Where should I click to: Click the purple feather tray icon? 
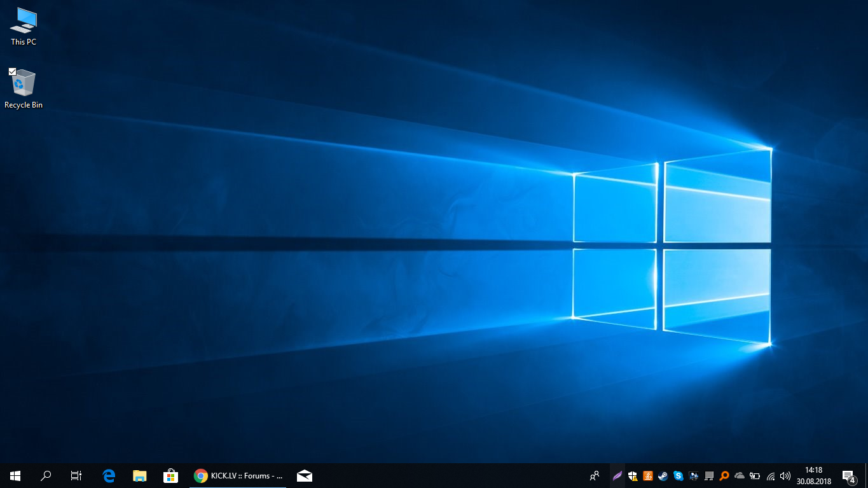[x=617, y=475]
